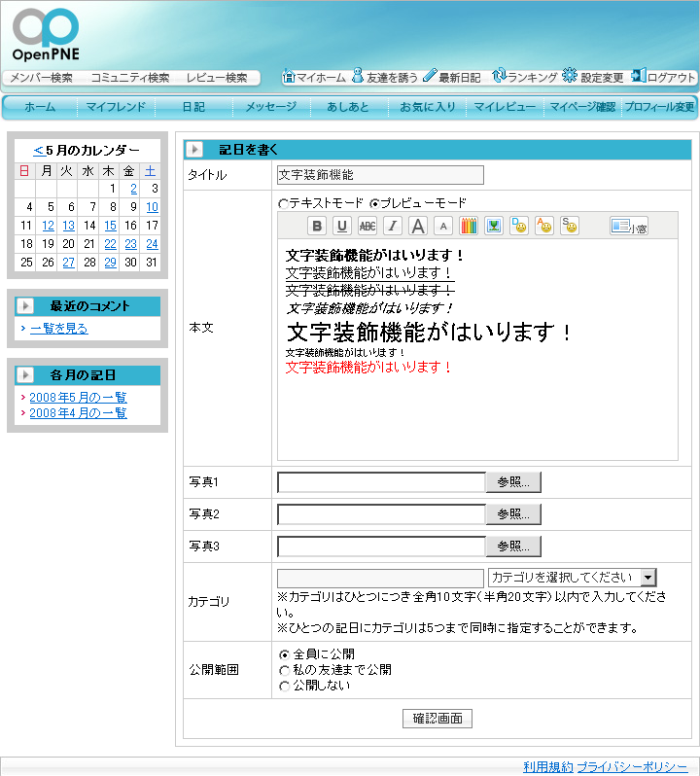This screenshot has width=700, height=776.
Task: Apply italic formatting button
Action: 393,226
